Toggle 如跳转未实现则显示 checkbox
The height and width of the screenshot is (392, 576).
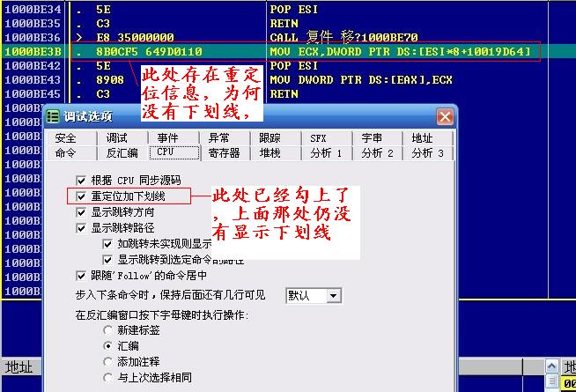click(107, 244)
